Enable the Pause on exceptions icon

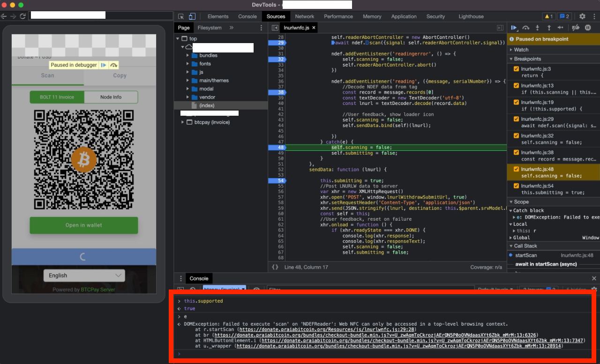588,28
